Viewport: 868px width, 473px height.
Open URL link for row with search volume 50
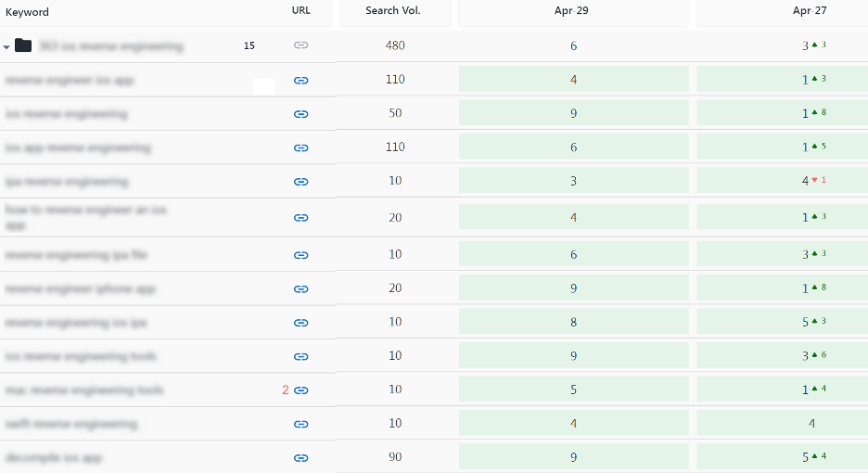coord(300,114)
